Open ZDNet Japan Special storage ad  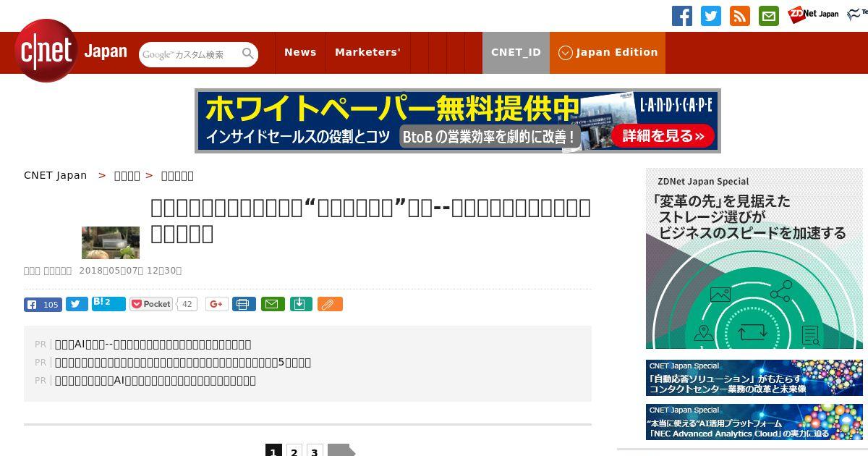(754, 258)
